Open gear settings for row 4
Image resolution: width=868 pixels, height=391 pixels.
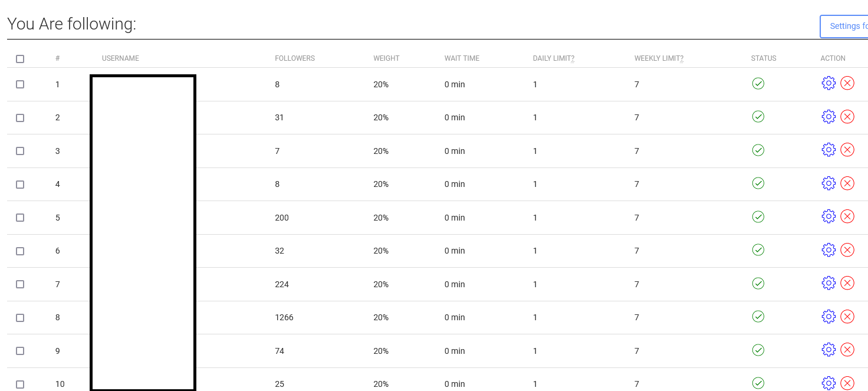pos(828,183)
